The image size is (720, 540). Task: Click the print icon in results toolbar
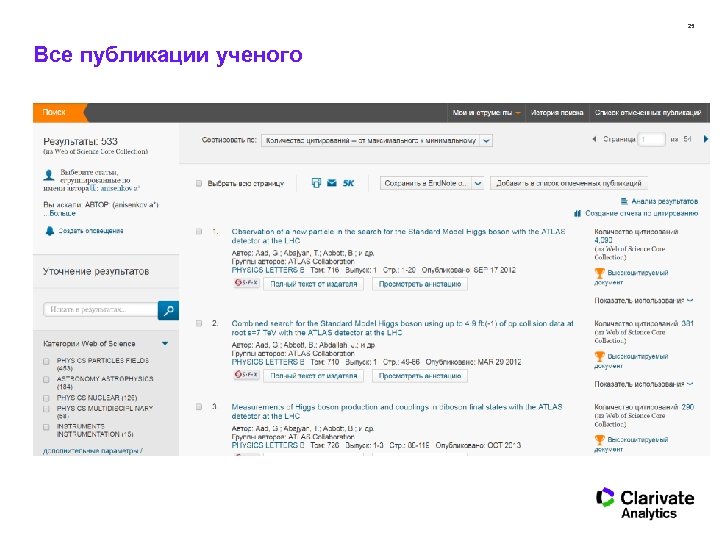[316, 183]
